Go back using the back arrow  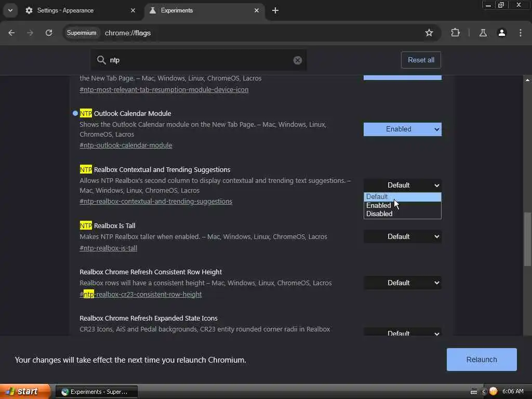tap(11, 33)
